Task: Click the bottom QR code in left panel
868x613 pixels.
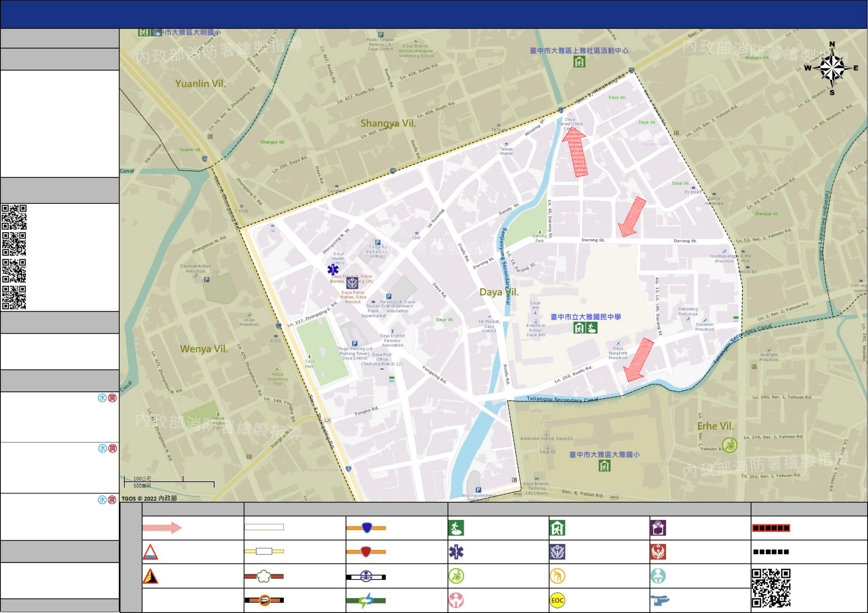Action: point(14,298)
